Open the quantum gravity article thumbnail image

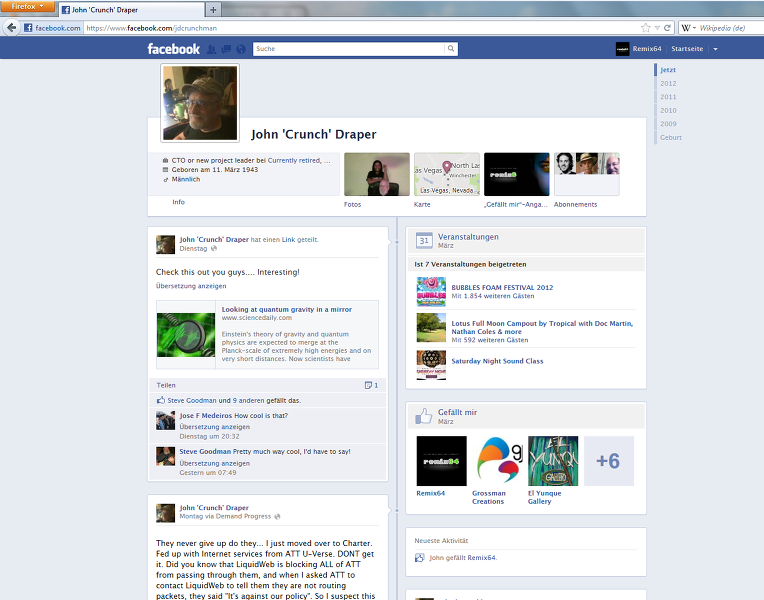[186, 335]
